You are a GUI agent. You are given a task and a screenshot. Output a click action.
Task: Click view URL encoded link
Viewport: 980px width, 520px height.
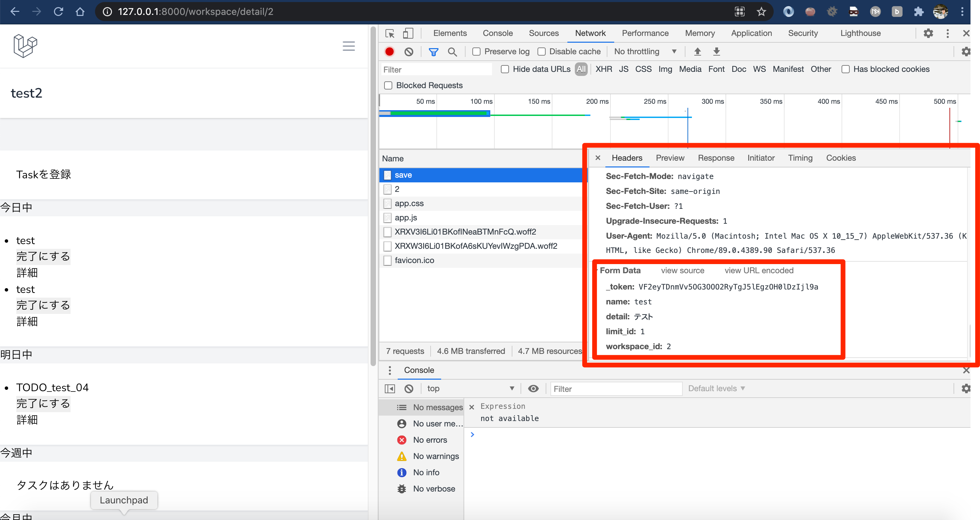point(759,271)
